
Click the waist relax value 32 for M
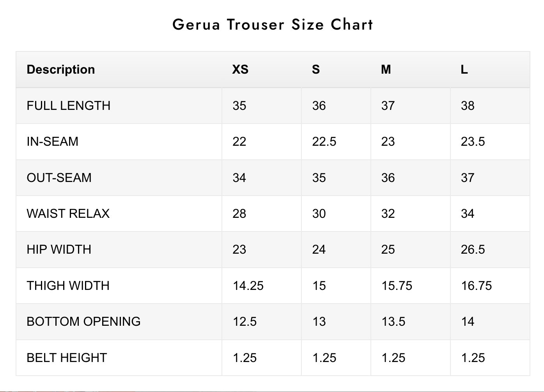click(x=388, y=214)
